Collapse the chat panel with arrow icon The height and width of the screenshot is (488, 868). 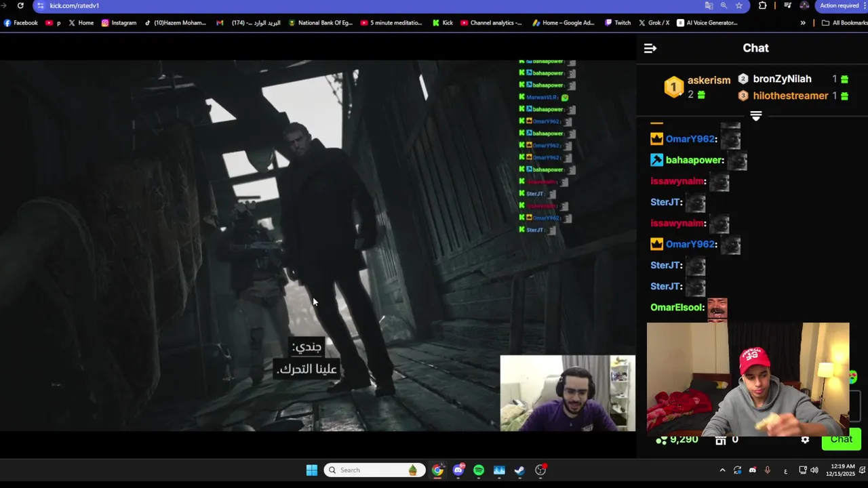pos(650,48)
